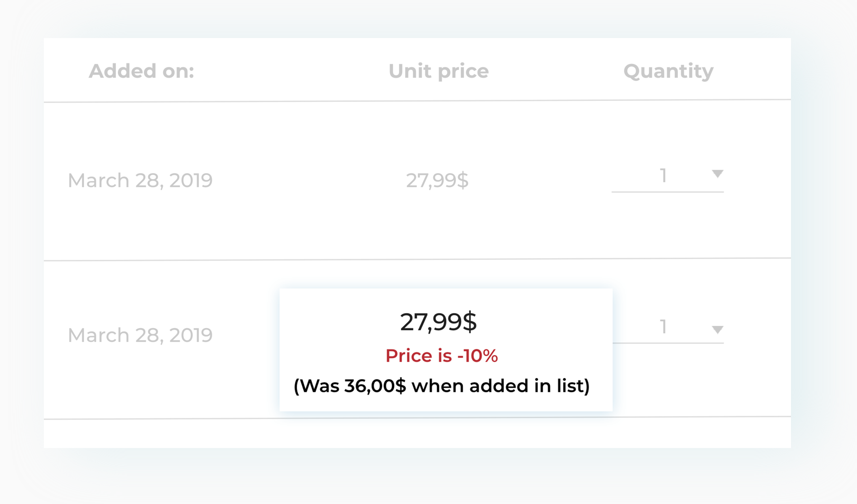Open second row quantity dropdown arrow
The height and width of the screenshot is (504, 857).
point(717,330)
